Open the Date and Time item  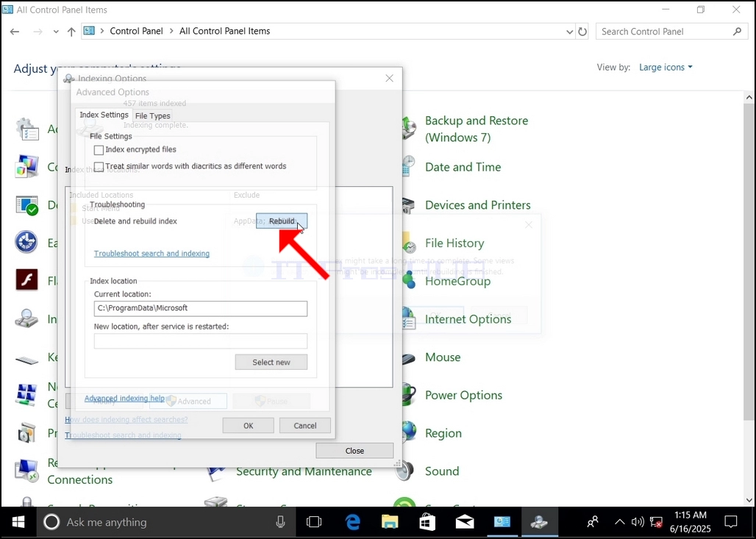pos(463,167)
